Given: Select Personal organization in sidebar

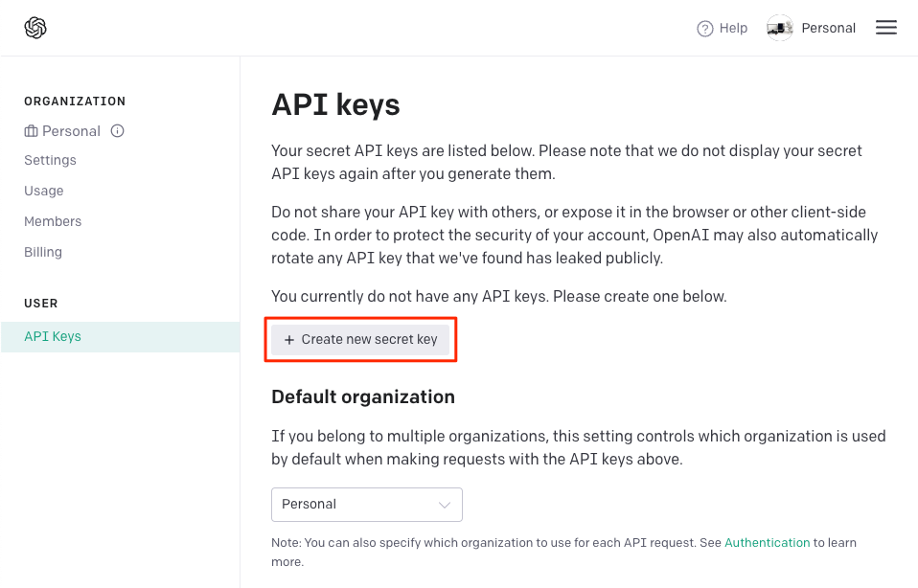Looking at the screenshot, I should [71, 131].
